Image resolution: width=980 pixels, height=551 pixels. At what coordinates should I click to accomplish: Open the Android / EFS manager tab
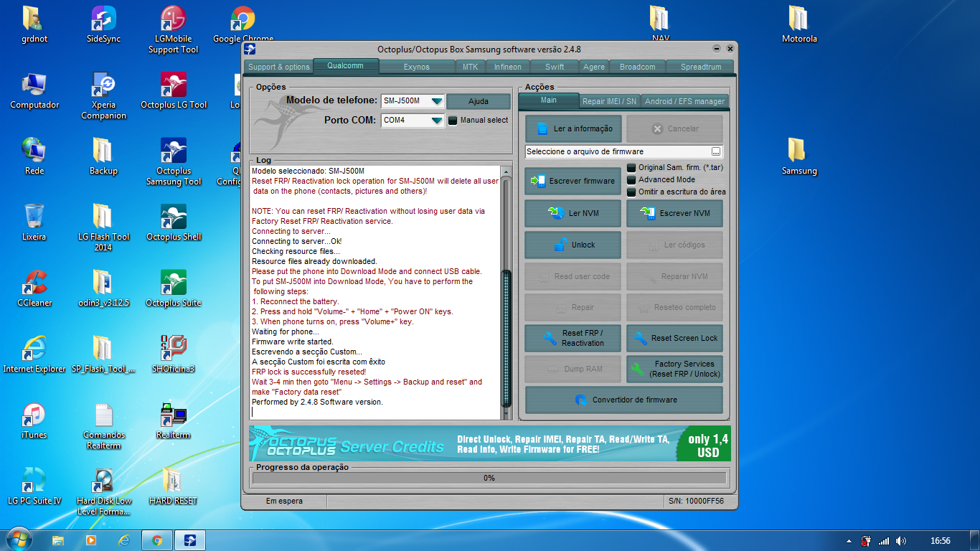point(684,101)
